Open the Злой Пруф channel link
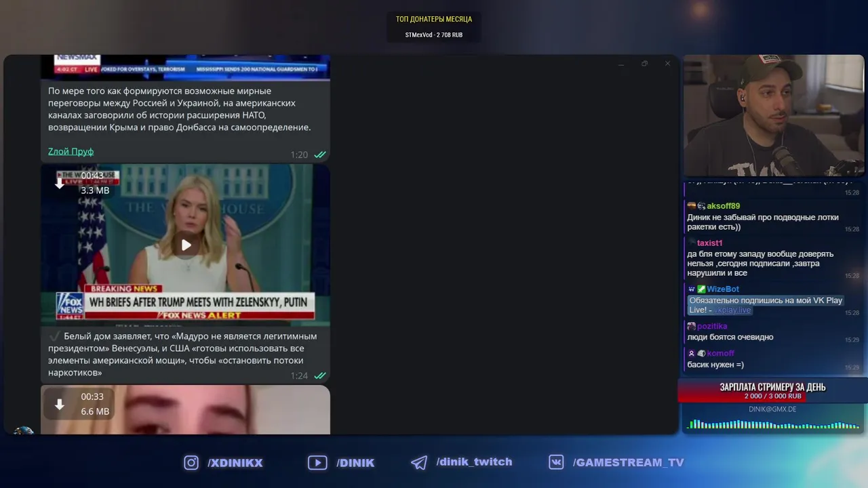This screenshot has height=488, width=868. click(x=71, y=151)
